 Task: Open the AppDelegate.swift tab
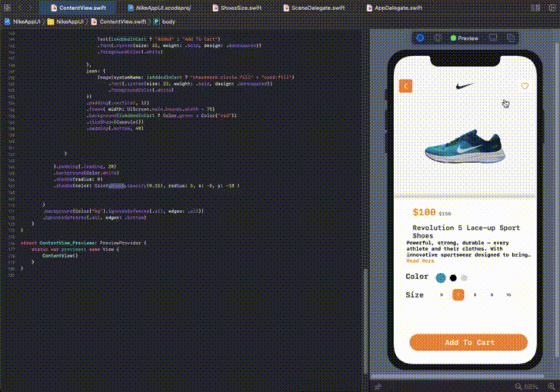point(395,8)
